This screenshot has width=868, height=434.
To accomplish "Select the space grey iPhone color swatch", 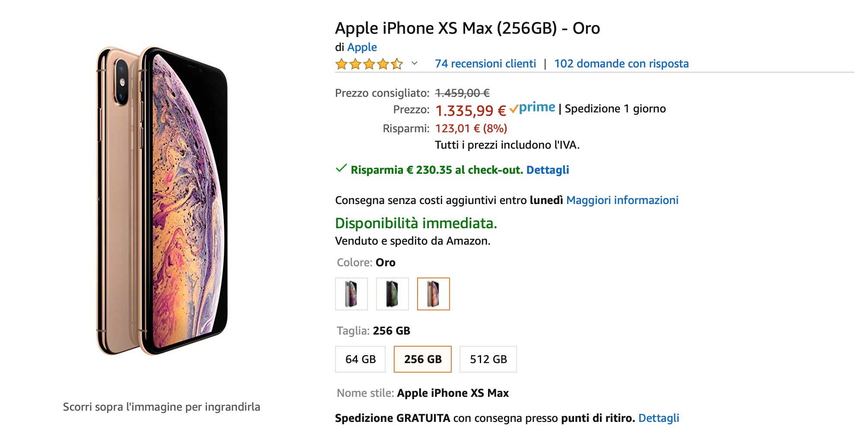I will coord(392,294).
